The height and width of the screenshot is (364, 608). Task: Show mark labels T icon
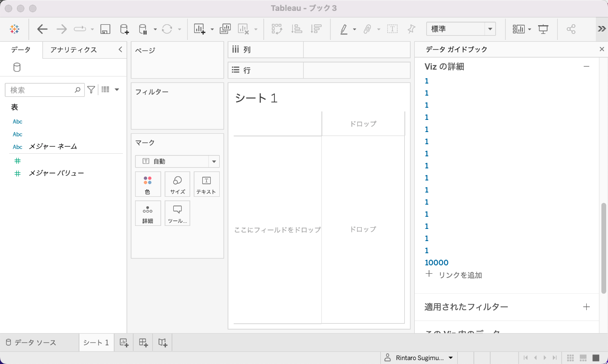coord(392,29)
